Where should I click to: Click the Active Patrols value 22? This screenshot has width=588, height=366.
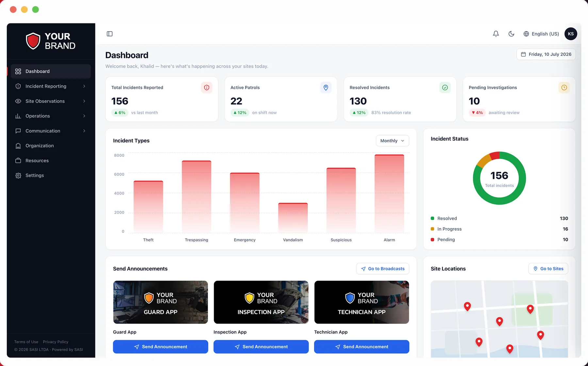pyautogui.click(x=236, y=101)
